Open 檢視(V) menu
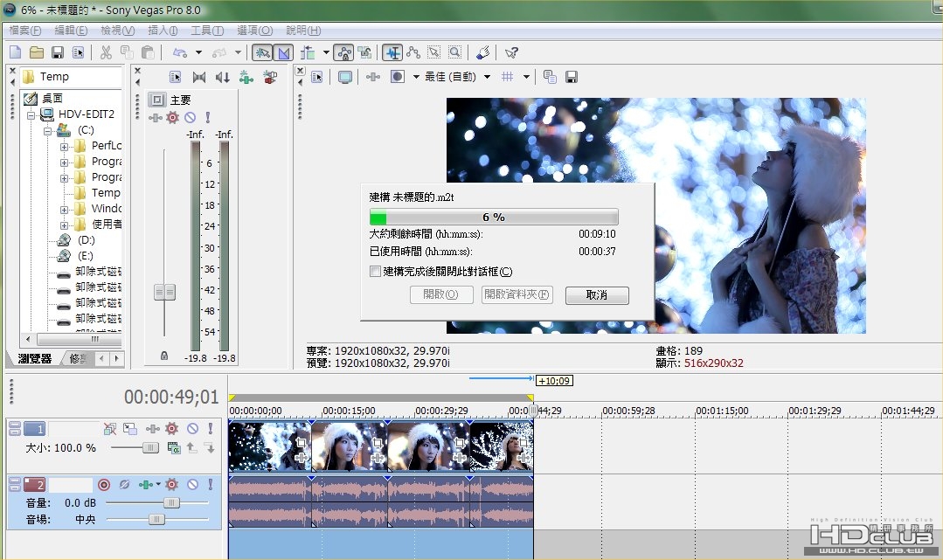The image size is (943, 560). click(x=117, y=30)
